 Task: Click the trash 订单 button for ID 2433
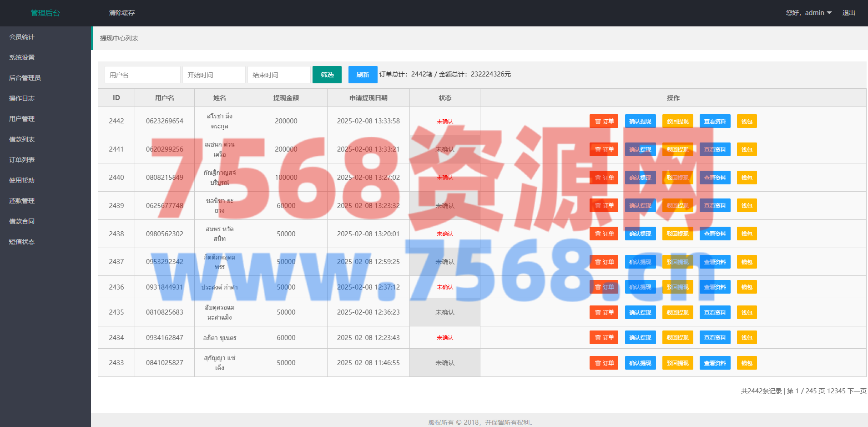point(604,363)
